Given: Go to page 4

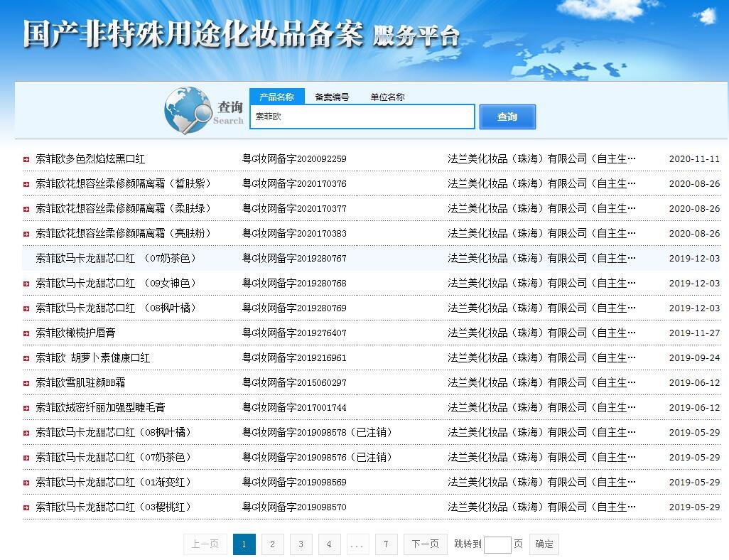Looking at the screenshot, I should 329,544.
